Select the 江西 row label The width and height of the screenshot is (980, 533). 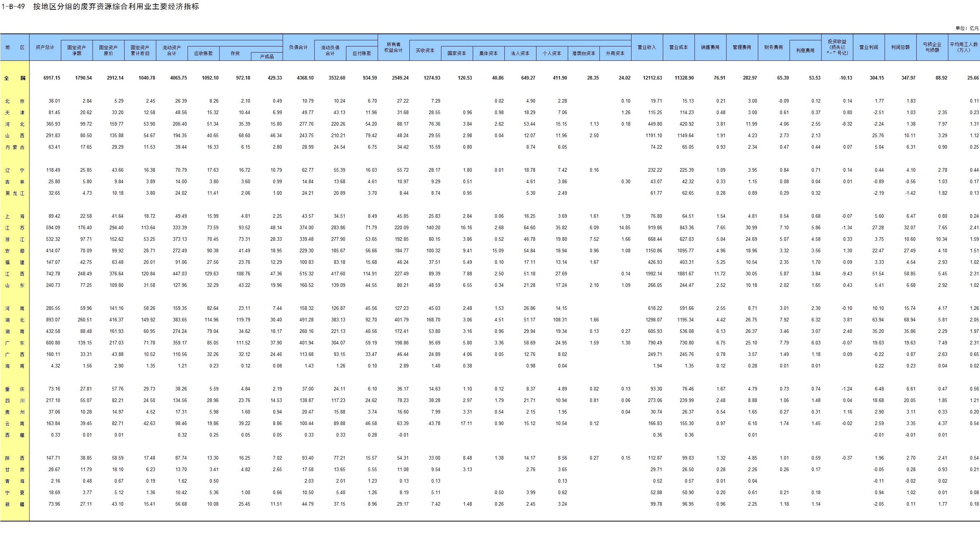[14, 274]
